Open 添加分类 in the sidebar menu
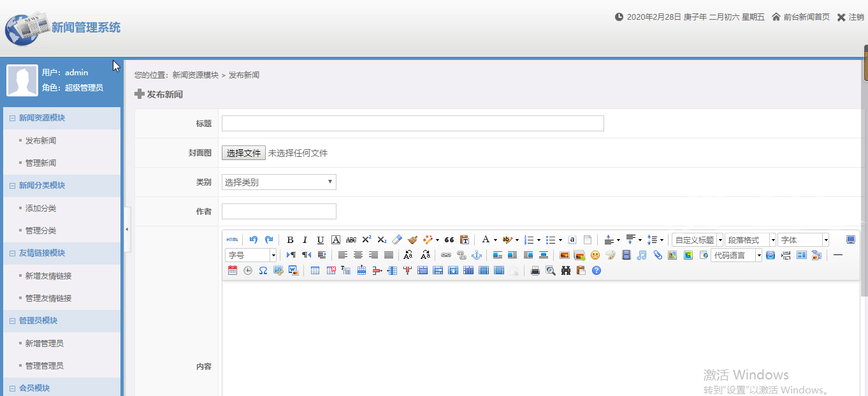 [x=41, y=209]
